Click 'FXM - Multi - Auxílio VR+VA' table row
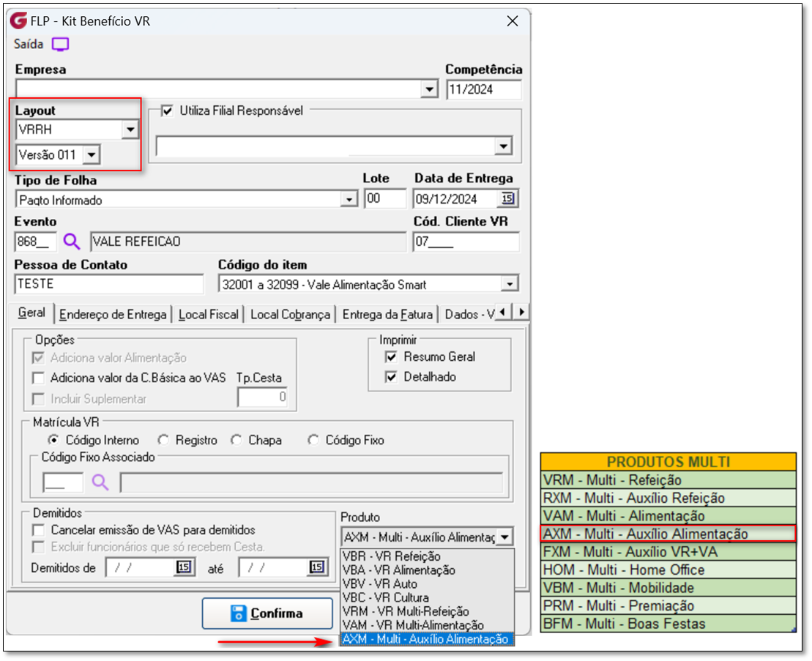 click(668, 552)
